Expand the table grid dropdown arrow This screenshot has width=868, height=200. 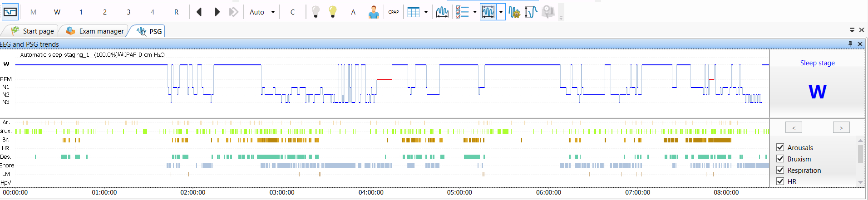point(426,12)
